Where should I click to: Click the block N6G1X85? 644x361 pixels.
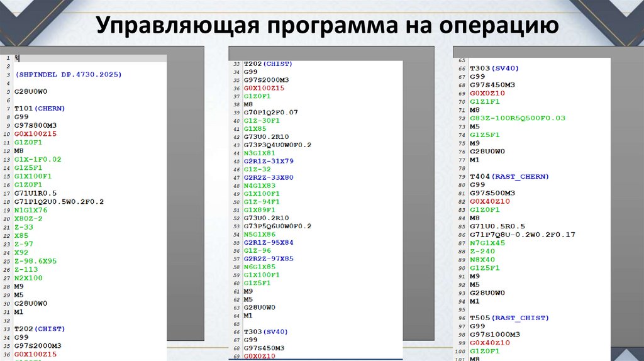coord(260,267)
